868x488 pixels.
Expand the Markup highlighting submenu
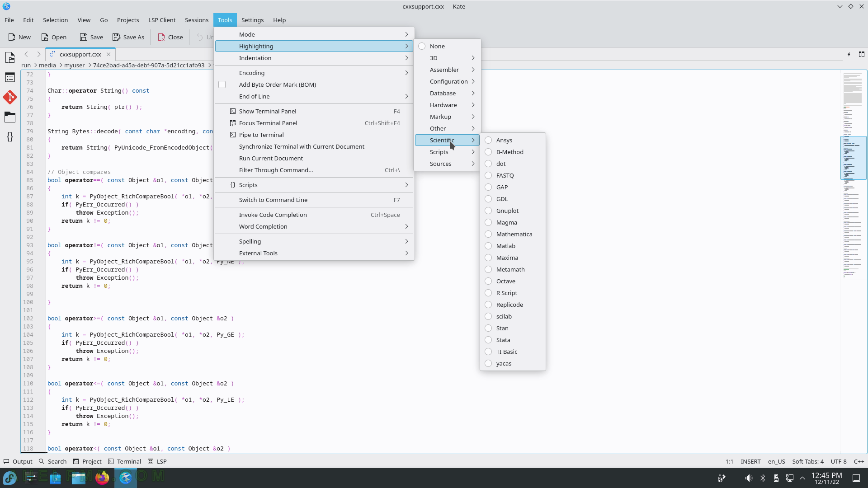click(448, 117)
